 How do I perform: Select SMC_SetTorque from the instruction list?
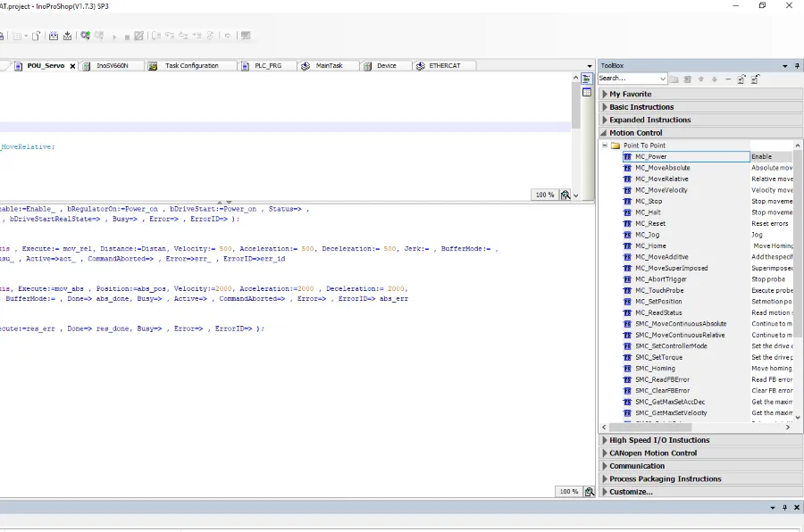coord(659,357)
